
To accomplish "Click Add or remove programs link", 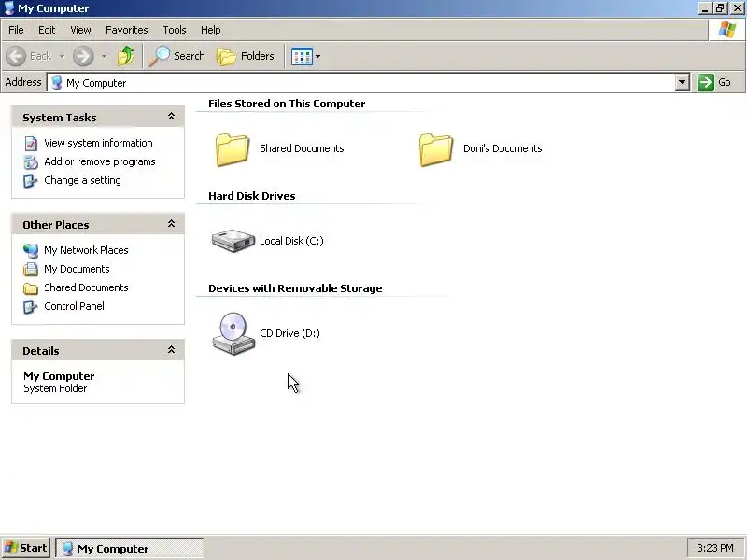I will tap(100, 161).
